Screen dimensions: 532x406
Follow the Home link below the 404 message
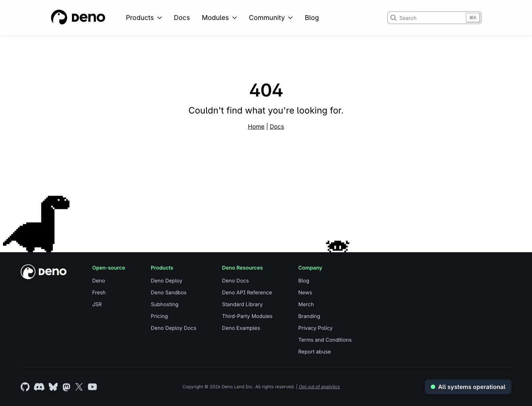[256, 126]
